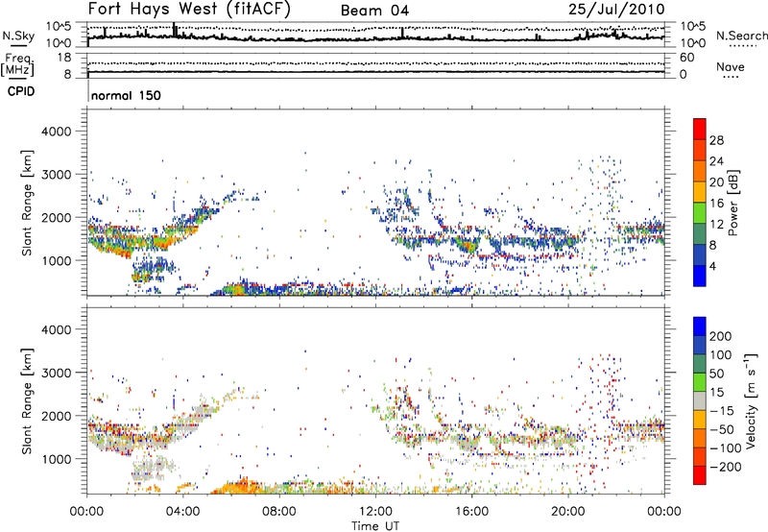Click the 'Nave' legend label
This screenshot has height=532, width=768.
click(x=731, y=66)
